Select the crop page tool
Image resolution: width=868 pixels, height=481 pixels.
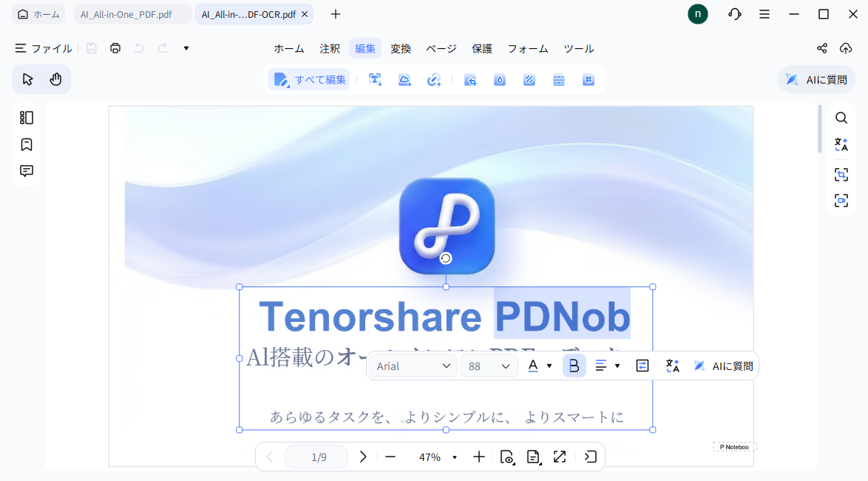[x=470, y=80]
